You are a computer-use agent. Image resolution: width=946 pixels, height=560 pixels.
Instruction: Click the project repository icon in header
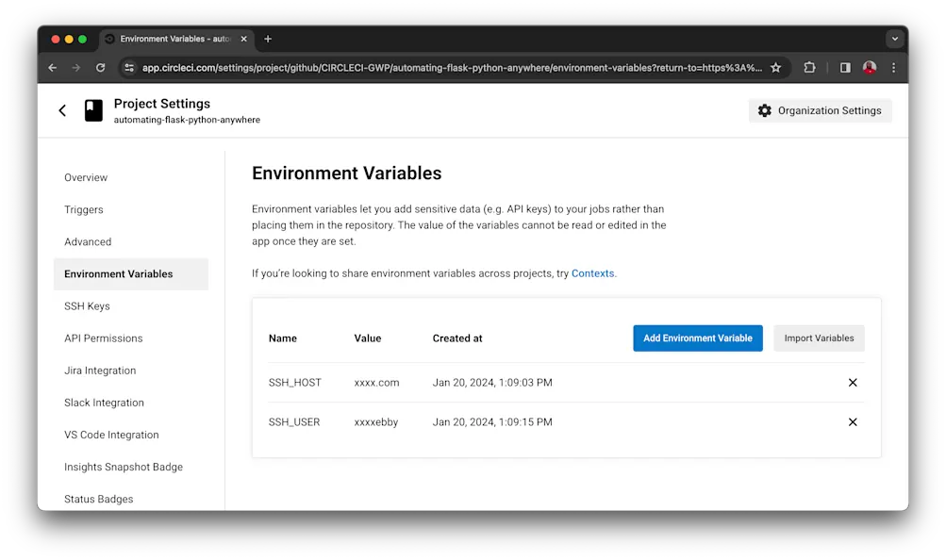click(x=91, y=110)
